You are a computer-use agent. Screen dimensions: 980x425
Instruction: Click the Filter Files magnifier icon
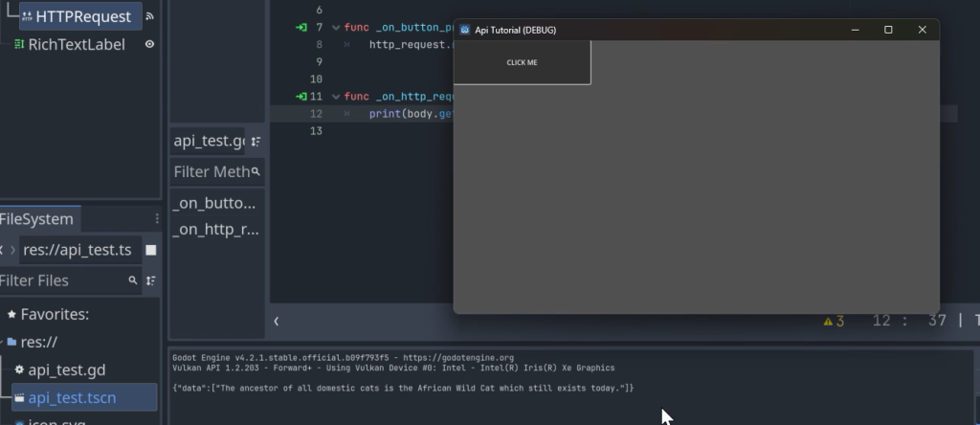132,280
